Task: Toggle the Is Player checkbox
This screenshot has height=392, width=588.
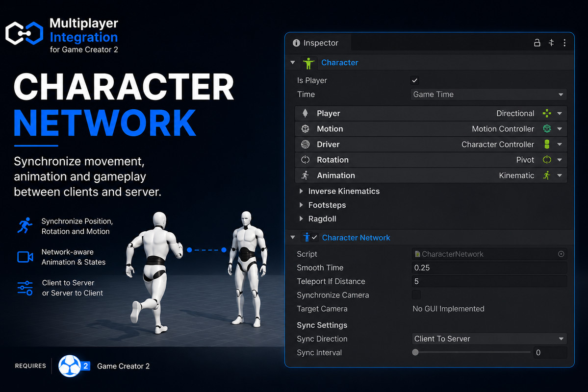Action: coord(414,80)
